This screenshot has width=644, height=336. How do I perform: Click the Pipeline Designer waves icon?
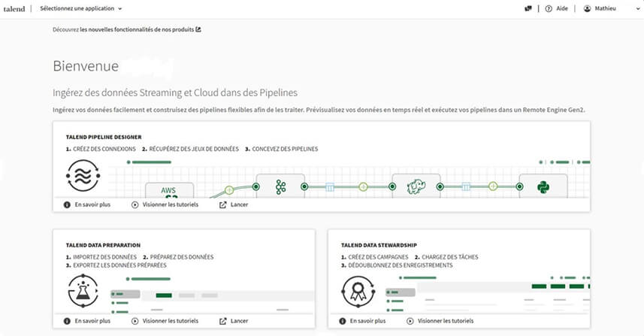80,179
